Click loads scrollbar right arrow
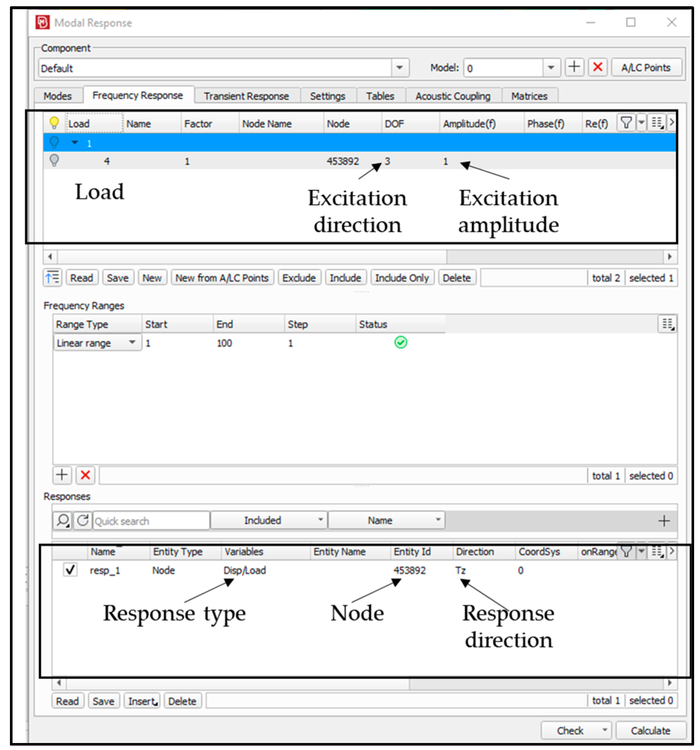700x750 pixels. [x=669, y=257]
